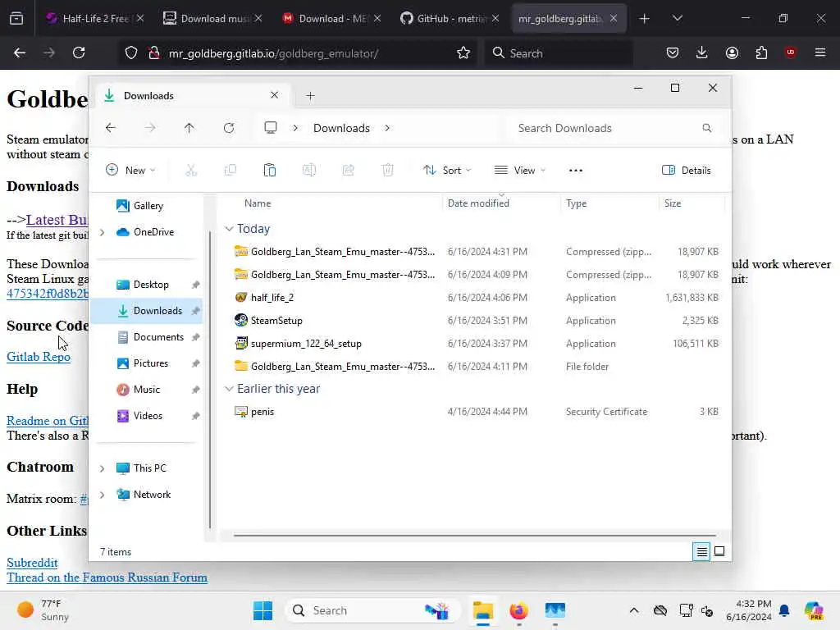Click the Gitlab Repo link on webpage
The width and height of the screenshot is (840, 630).
click(38, 357)
